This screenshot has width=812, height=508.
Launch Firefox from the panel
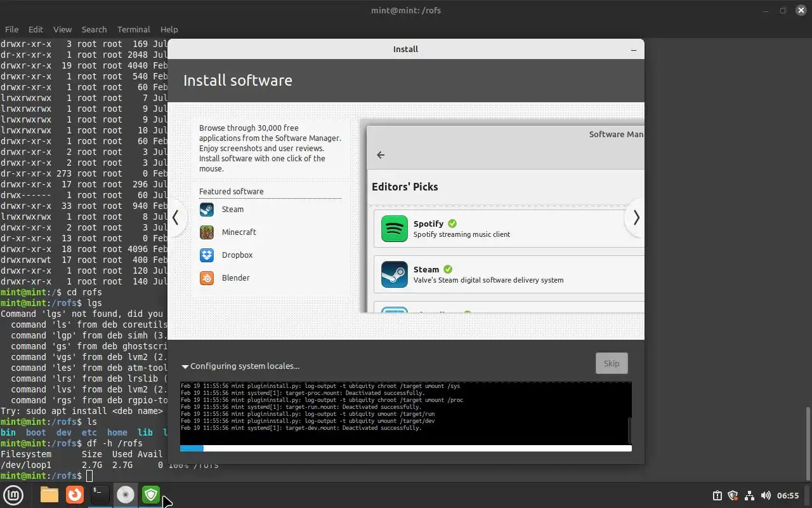tap(75, 495)
